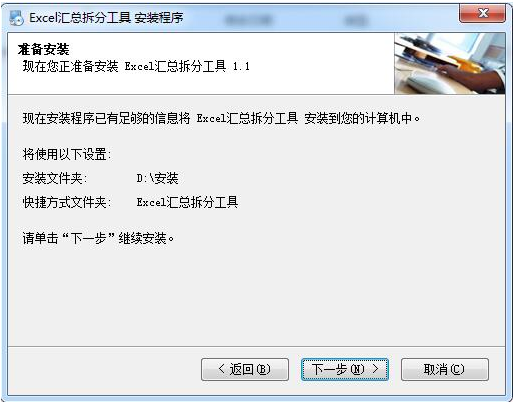
Task: Click the subtitle mentioning version 1.1
Action: click(x=136, y=66)
